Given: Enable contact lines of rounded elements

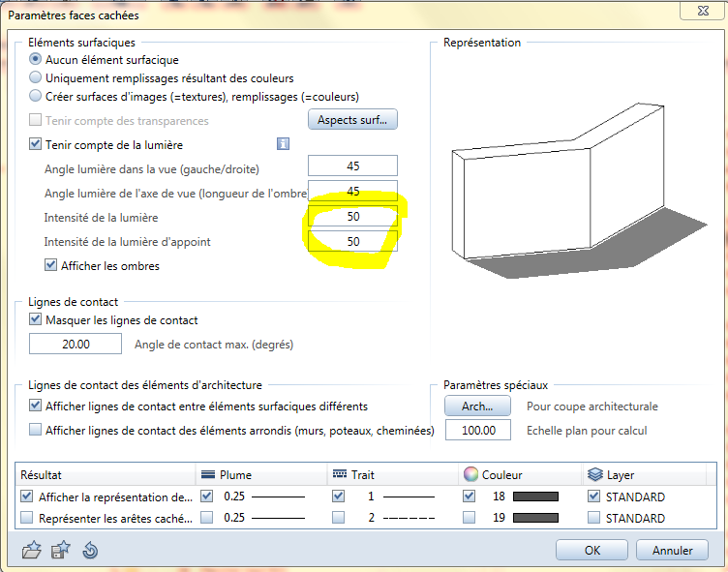Looking at the screenshot, I should pyautogui.click(x=35, y=430).
